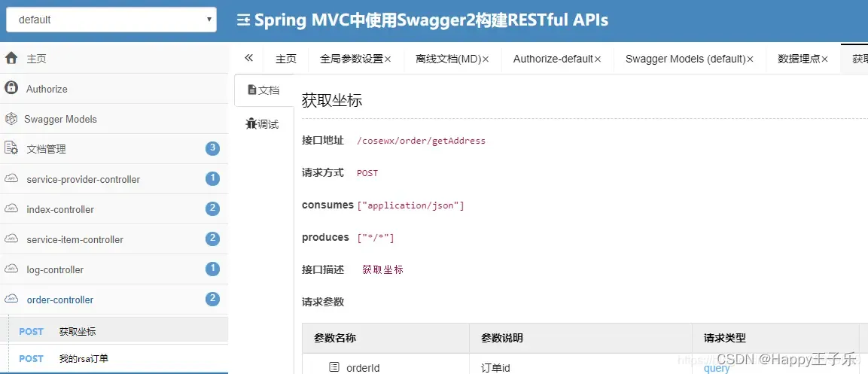868x374 pixels.
Task: Switch to the 主页 tab
Action: 286,59
